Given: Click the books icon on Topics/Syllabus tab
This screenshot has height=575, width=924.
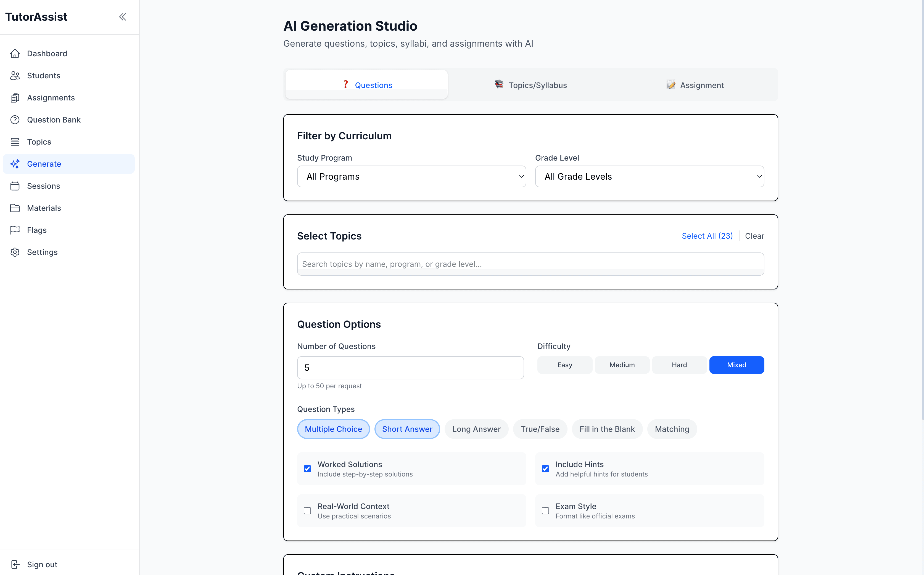Looking at the screenshot, I should (499, 84).
